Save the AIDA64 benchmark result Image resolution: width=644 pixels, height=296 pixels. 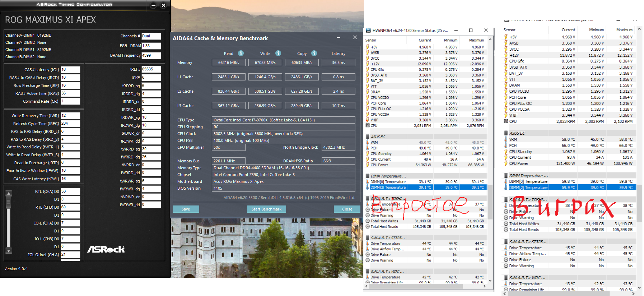coord(186,209)
